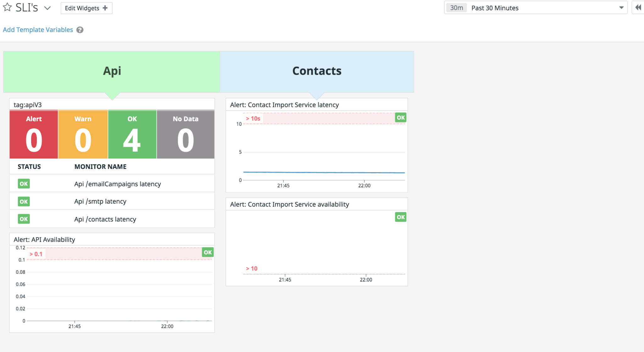The height and width of the screenshot is (352, 644).
Task: Click OK status badge for smtp latency
Action: click(x=24, y=202)
